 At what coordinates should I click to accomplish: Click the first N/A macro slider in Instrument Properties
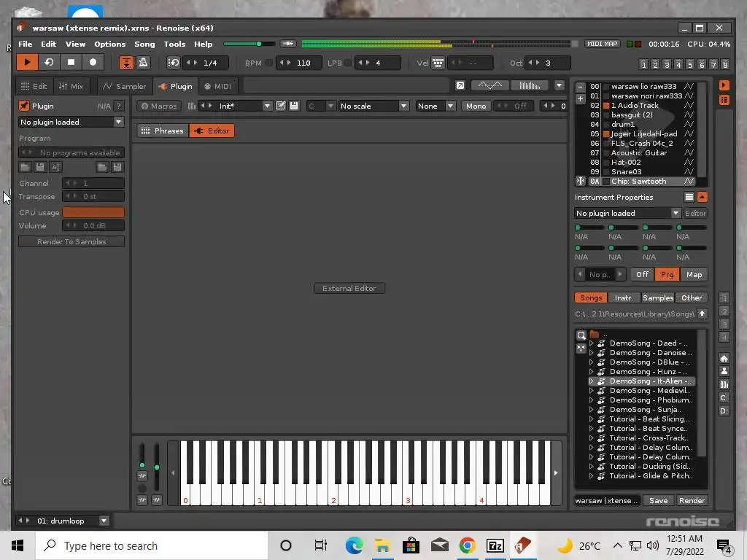[x=589, y=227]
